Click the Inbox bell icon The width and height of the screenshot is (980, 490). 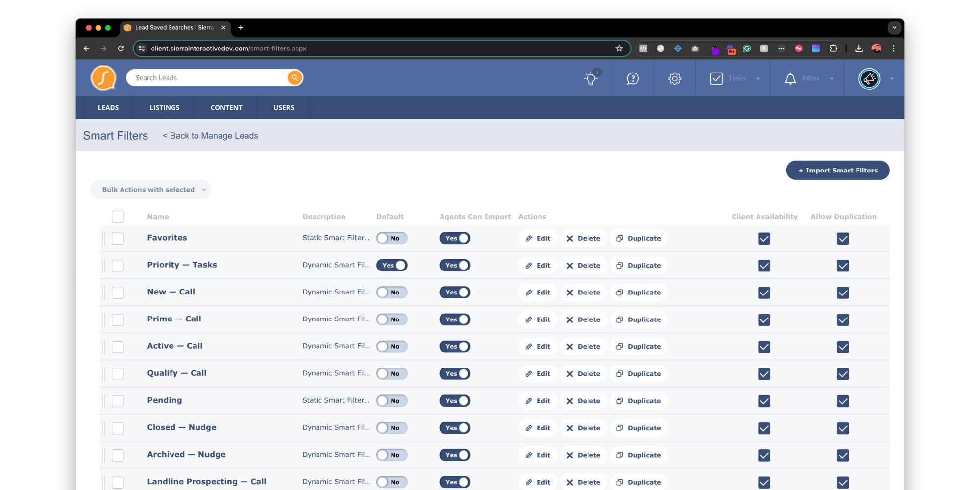tap(790, 78)
